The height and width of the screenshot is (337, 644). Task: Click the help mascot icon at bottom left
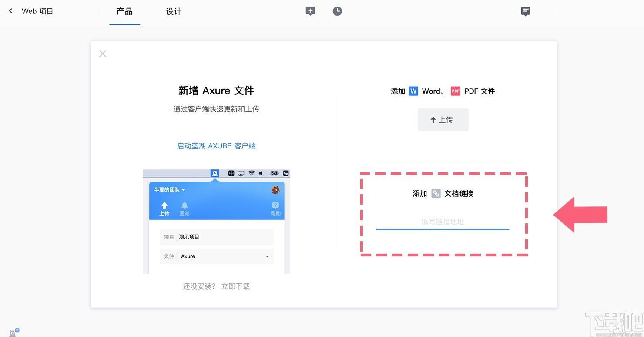click(13, 333)
